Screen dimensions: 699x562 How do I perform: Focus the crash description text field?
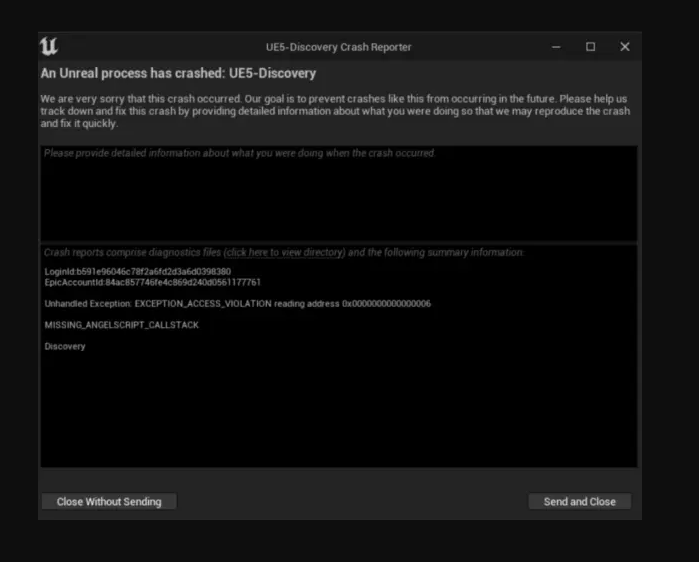coord(339,193)
